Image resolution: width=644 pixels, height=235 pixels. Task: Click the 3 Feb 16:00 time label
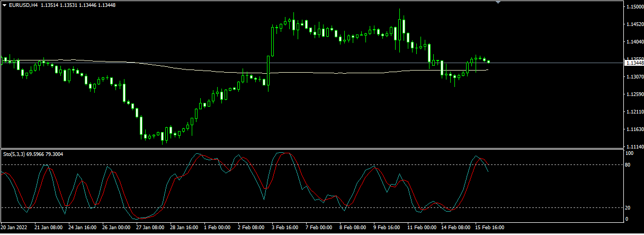click(284, 228)
